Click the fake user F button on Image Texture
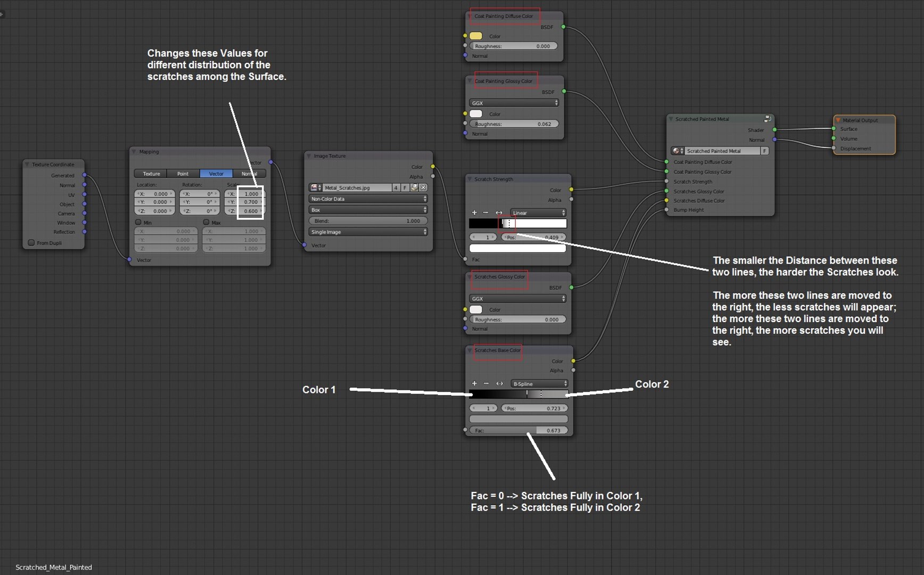Image resolution: width=924 pixels, height=575 pixels. pyautogui.click(x=405, y=187)
